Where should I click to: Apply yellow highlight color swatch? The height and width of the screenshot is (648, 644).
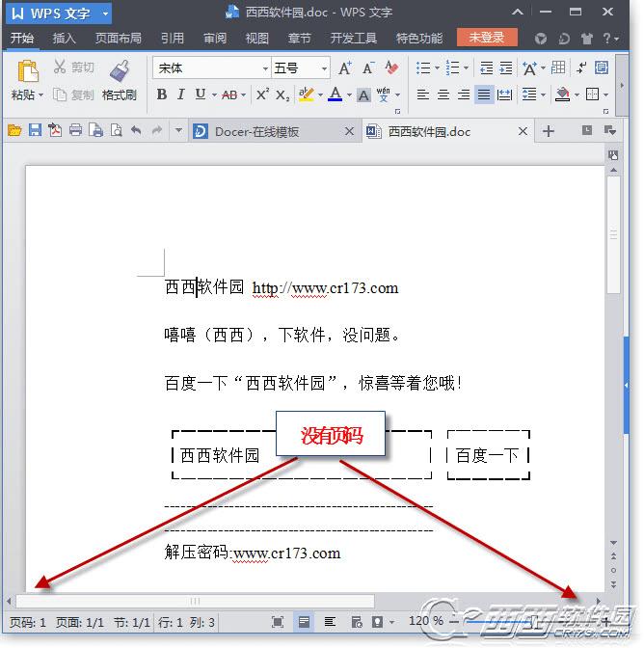click(x=307, y=94)
